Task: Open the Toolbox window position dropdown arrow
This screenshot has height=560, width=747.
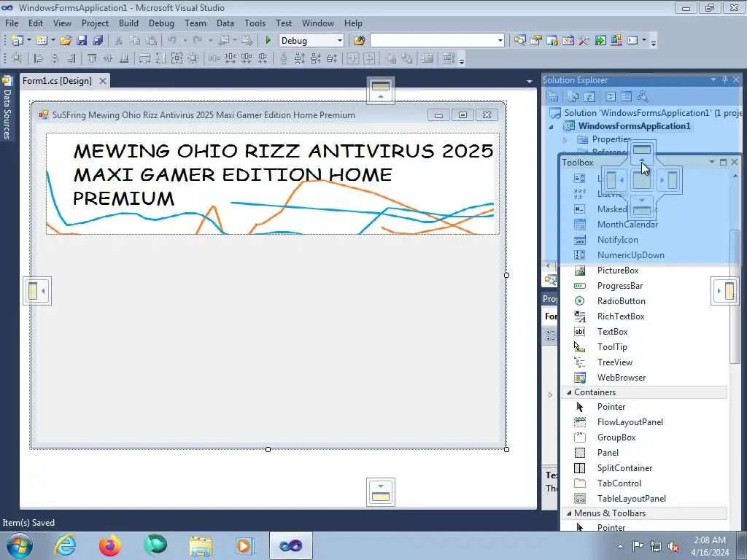Action: point(712,162)
